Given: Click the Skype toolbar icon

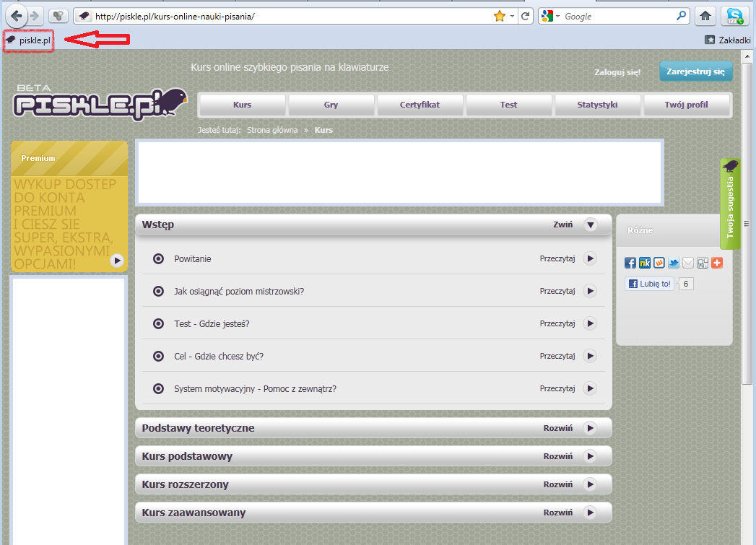Looking at the screenshot, I should point(735,17).
